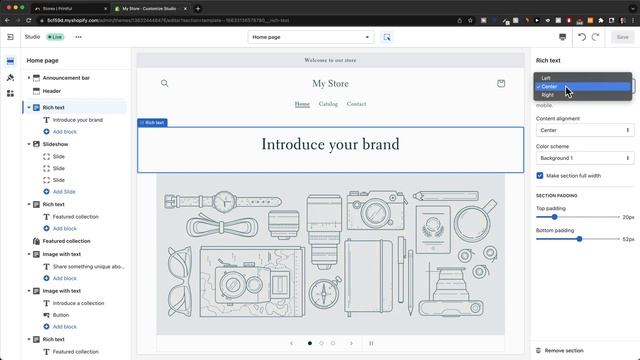Click My Store title in preview
The width and height of the screenshot is (640, 360).
tap(330, 84)
